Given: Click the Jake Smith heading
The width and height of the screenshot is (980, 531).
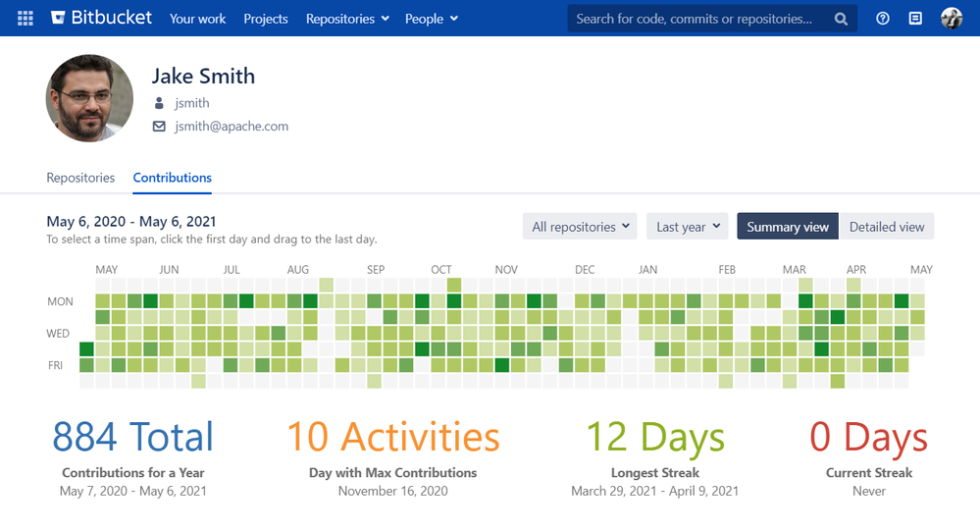Looking at the screenshot, I should point(203,77).
